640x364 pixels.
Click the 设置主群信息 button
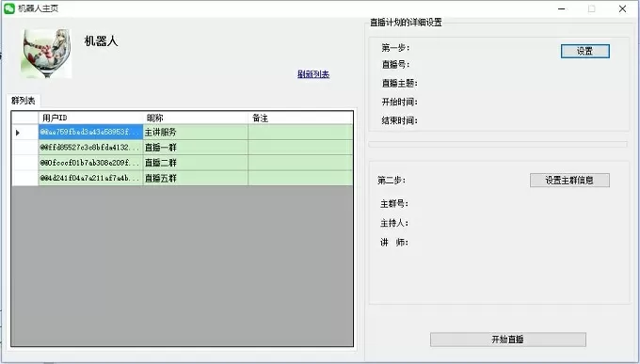[x=569, y=180]
